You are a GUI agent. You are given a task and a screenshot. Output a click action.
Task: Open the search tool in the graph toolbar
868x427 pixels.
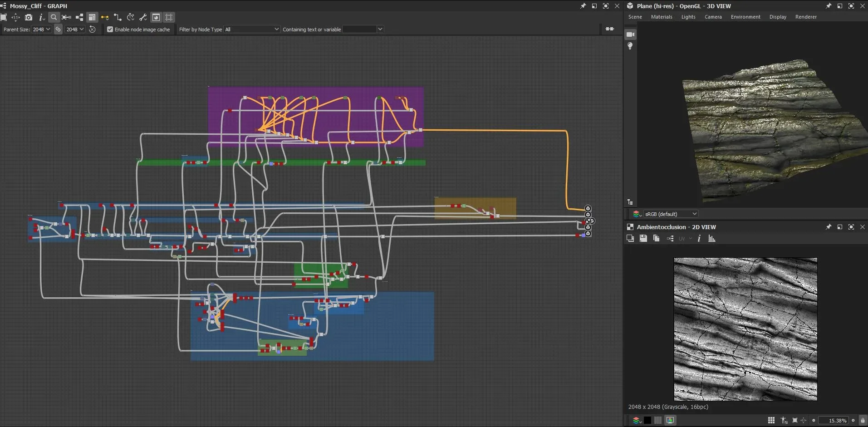pyautogui.click(x=54, y=17)
